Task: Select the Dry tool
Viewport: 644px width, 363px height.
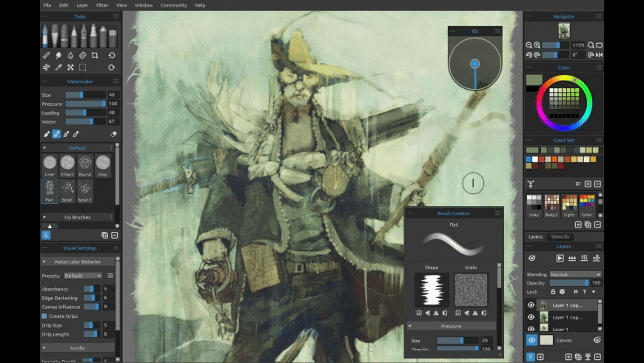Action: tap(83, 55)
